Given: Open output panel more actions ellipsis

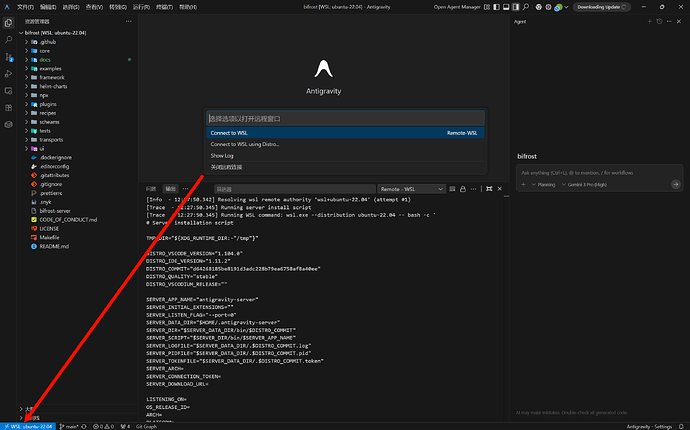Looking at the screenshot, I should click(x=473, y=189).
